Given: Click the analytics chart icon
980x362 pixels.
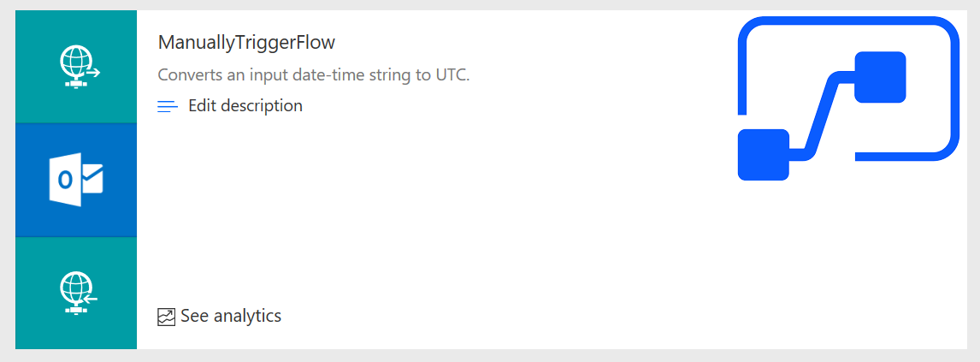Looking at the screenshot, I should click(x=167, y=317).
